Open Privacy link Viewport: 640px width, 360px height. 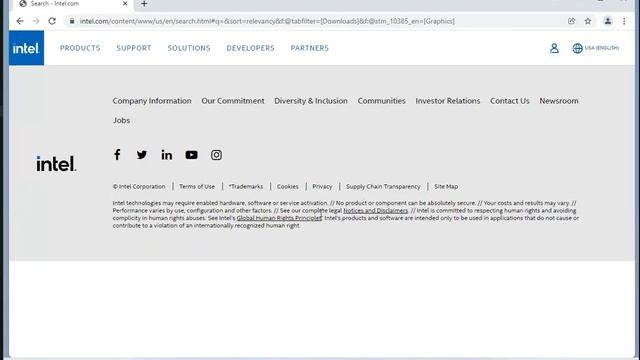click(322, 187)
